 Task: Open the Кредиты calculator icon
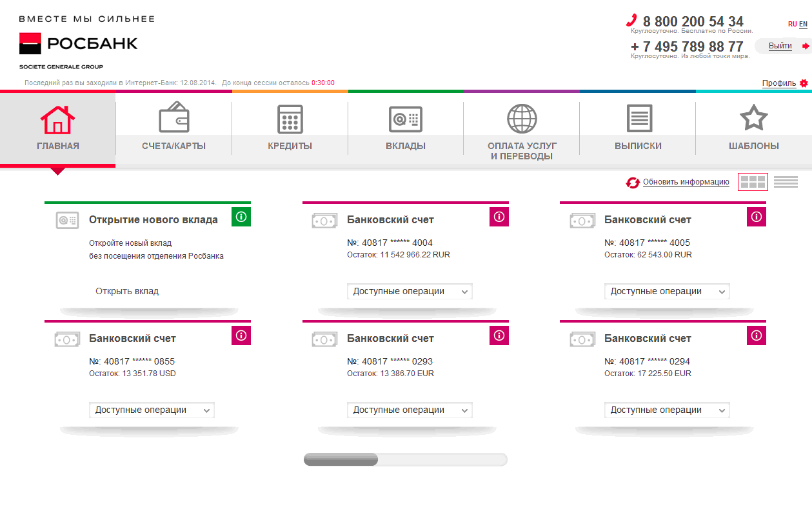click(x=290, y=119)
